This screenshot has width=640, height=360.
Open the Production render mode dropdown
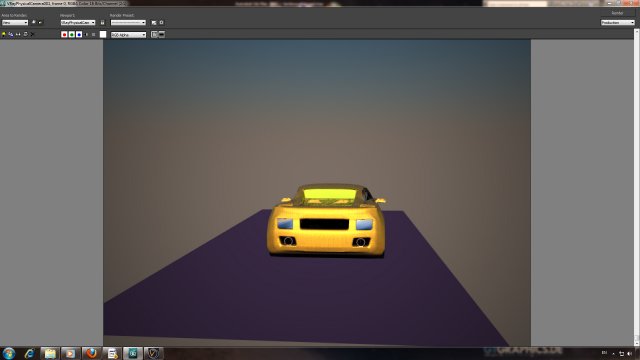point(618,22)
